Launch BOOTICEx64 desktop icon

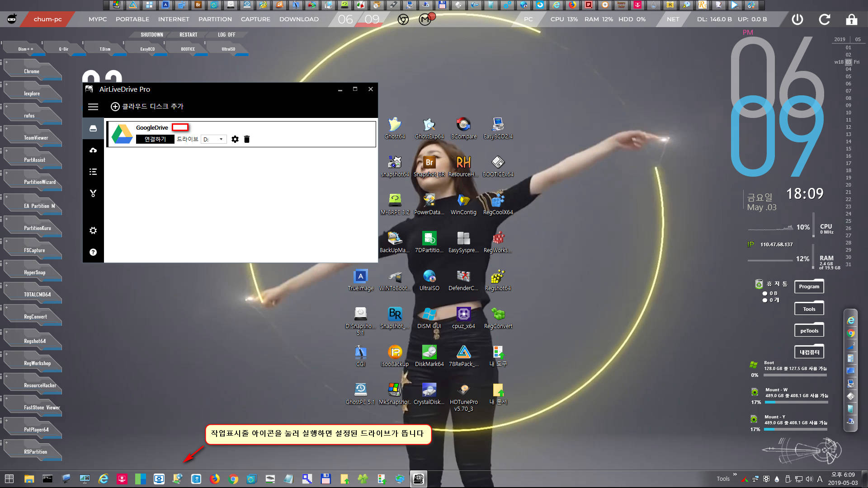[x=498, y=166]
